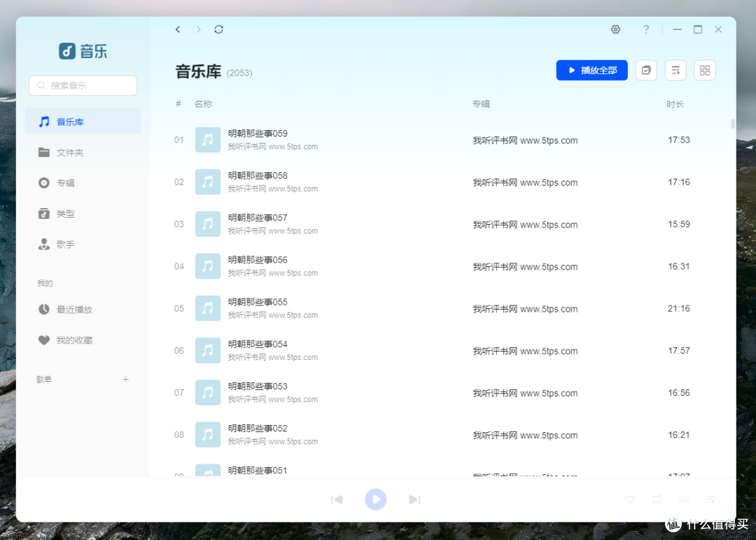Click the 专辑 column header
Screen dimensions: 756x540
[x=481, y=104]
